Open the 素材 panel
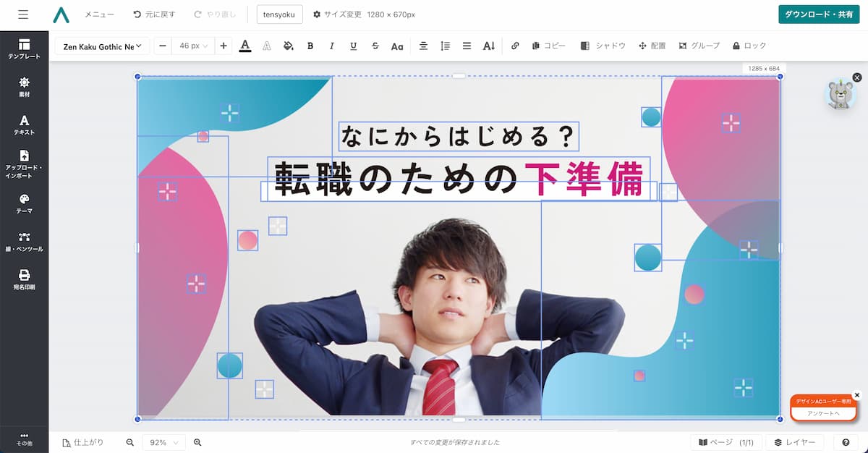 pos(24,88)
